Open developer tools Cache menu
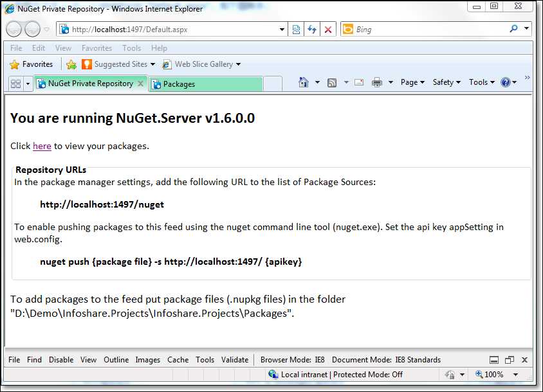The height and width of the screenshot is (392, 543). [x=178, y=360]
